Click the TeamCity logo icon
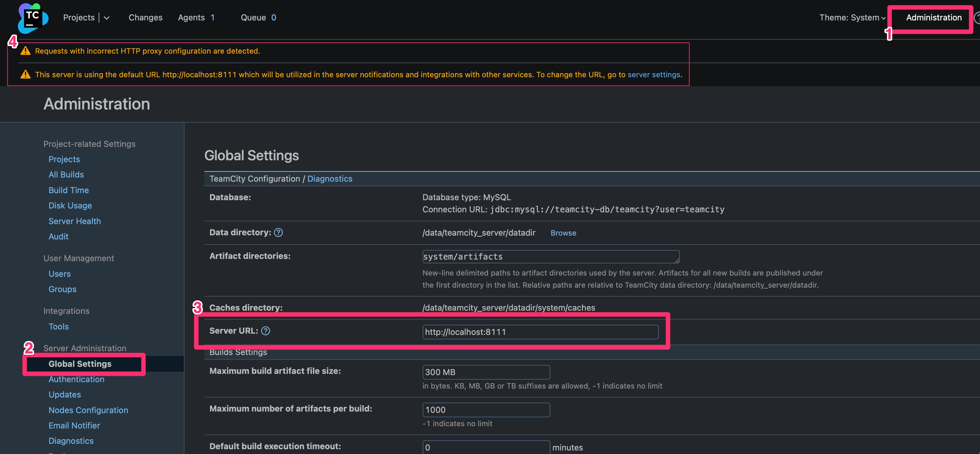This screenshot has height=454, width=980. point(33,18)
